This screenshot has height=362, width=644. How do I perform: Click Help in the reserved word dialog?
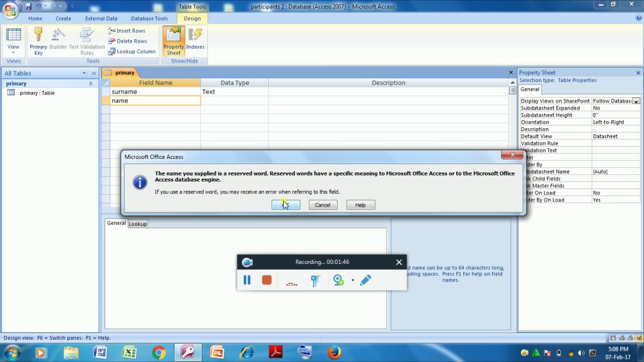click(x=361, y=205)
